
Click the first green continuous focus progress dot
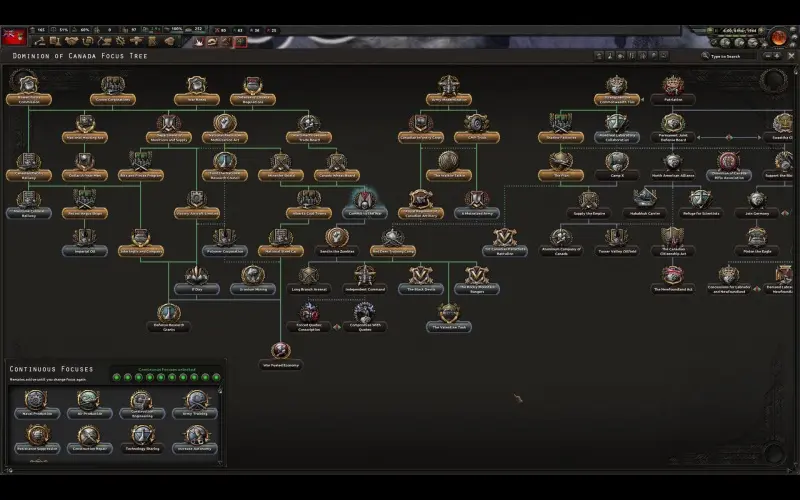(x=117, y=377)
